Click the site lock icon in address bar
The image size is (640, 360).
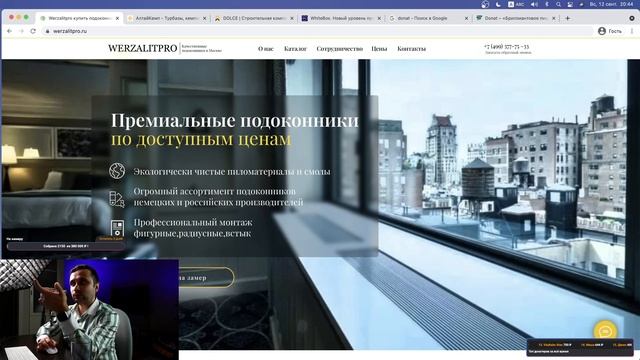48,31
